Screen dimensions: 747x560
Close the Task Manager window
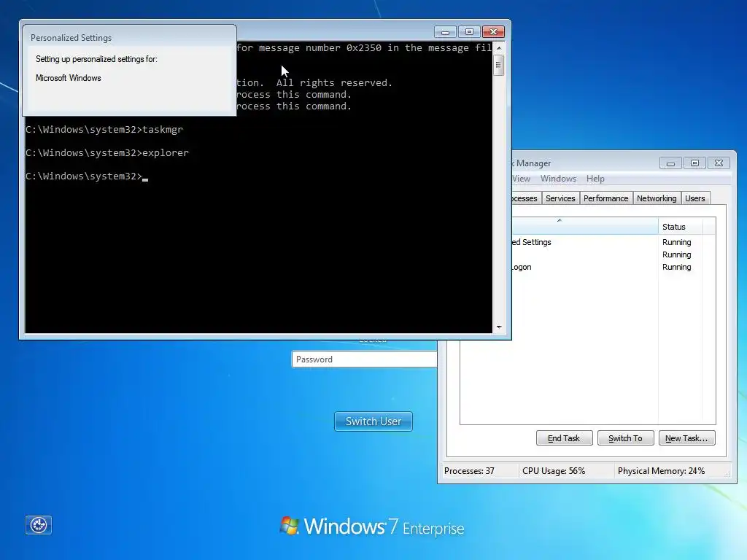tap(719, 163)
